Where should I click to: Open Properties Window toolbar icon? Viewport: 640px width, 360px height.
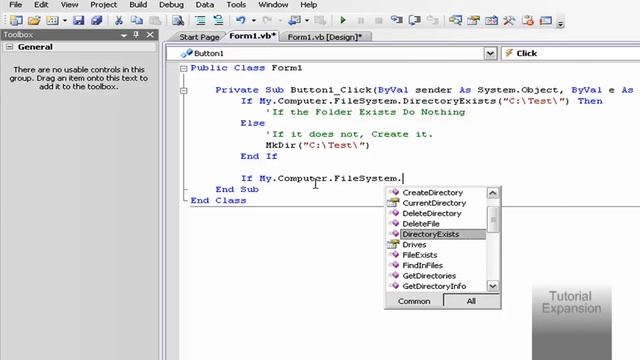tap(473, 20)
